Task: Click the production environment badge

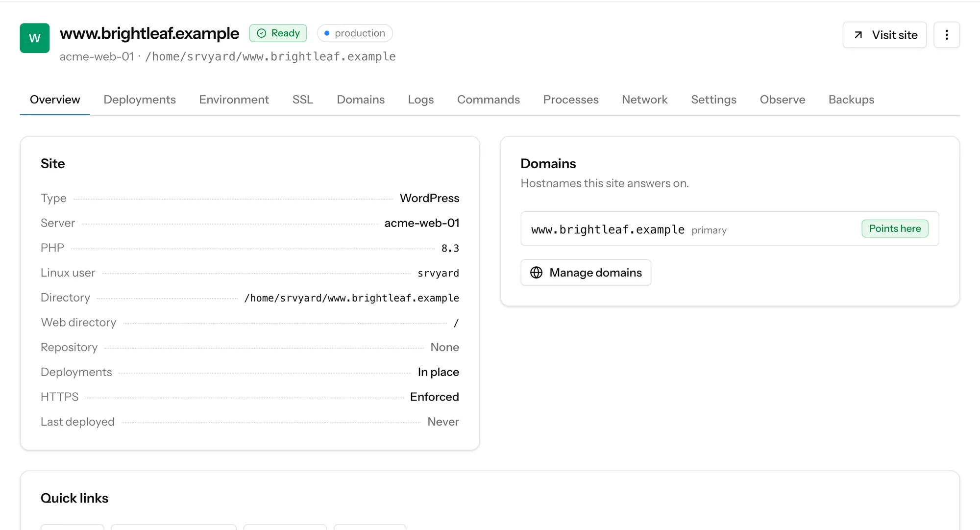Action: point(355,33)
